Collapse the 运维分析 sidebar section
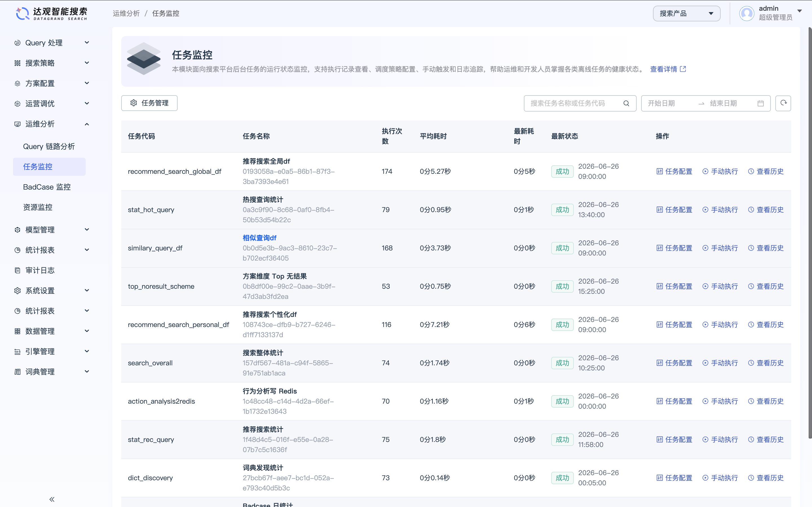Viewport: 812px width, 507px height. click(52, 124)
